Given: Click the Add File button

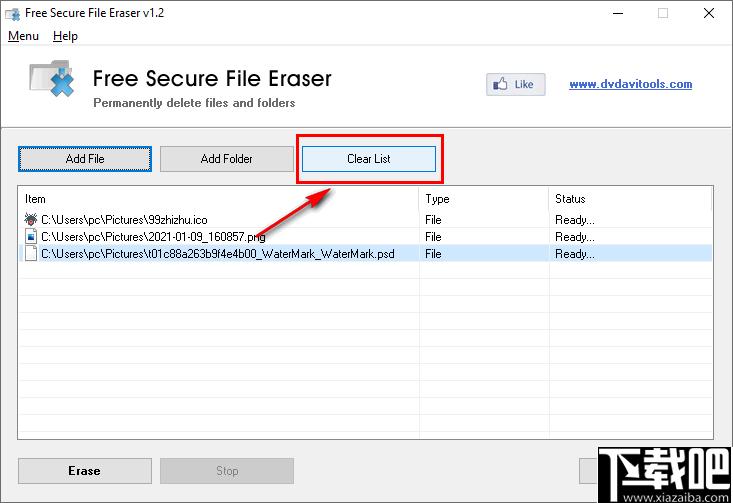Looking at the screenshot, I should 85,159.
